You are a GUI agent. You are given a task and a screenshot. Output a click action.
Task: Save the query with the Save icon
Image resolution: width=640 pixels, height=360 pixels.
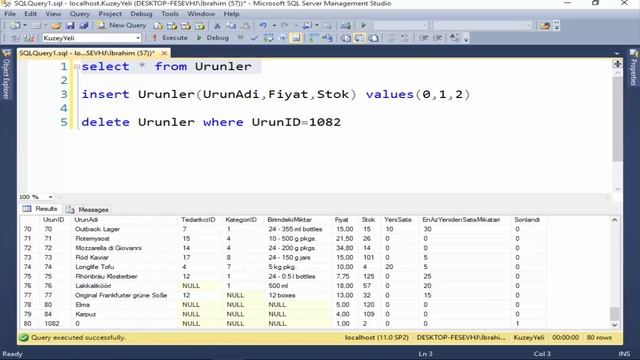tap(70, 25)
